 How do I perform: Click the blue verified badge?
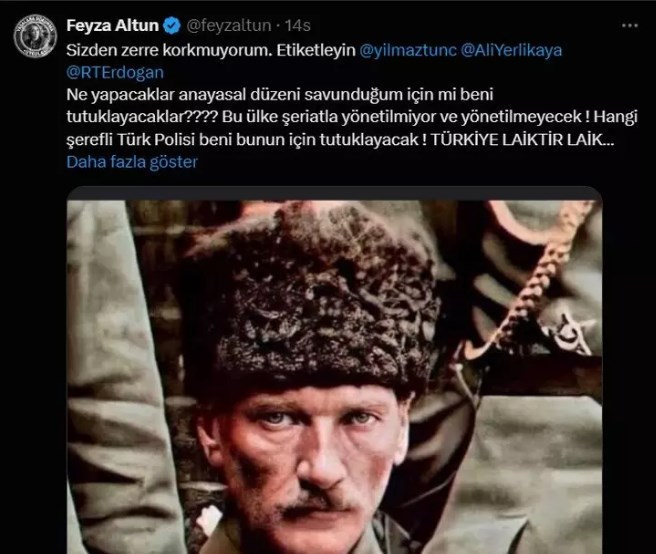[172, 26]
